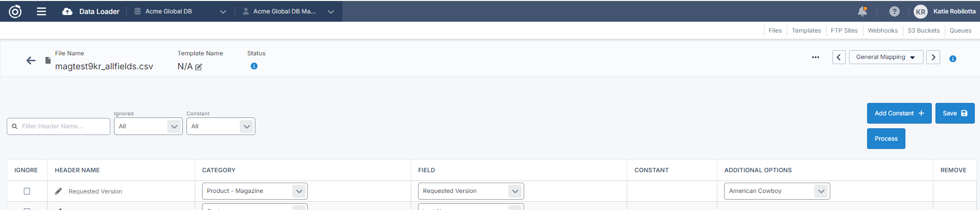
Task: Expand the Constant filter dropdown
Action: (x=221, y=126)
